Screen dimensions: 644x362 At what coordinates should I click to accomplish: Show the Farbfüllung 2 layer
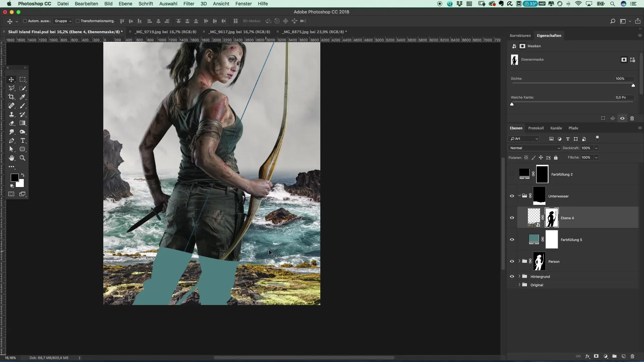512,174
